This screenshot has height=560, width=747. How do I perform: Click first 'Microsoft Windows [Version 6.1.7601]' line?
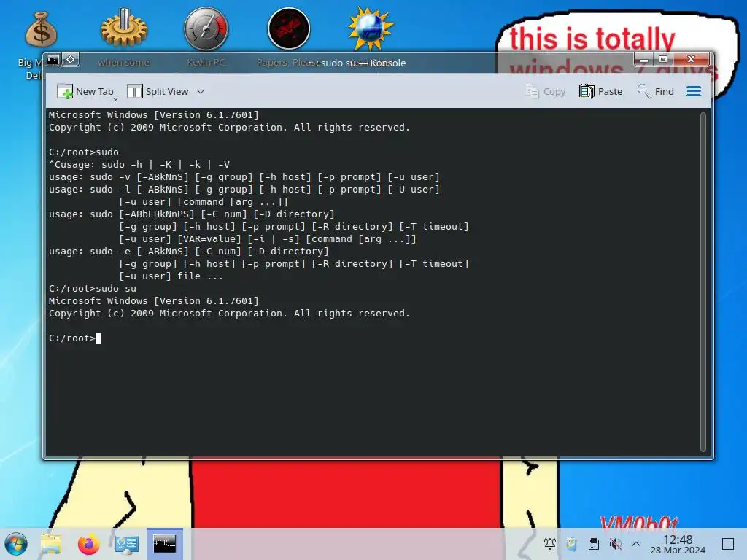tap(153, 114)
